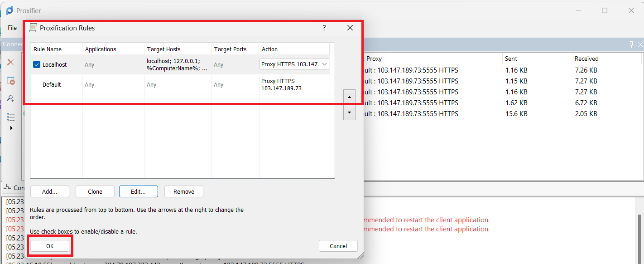The image size is (644, 264).
Task: Close the Proxifier main window
Action: [x=631, y=10]
